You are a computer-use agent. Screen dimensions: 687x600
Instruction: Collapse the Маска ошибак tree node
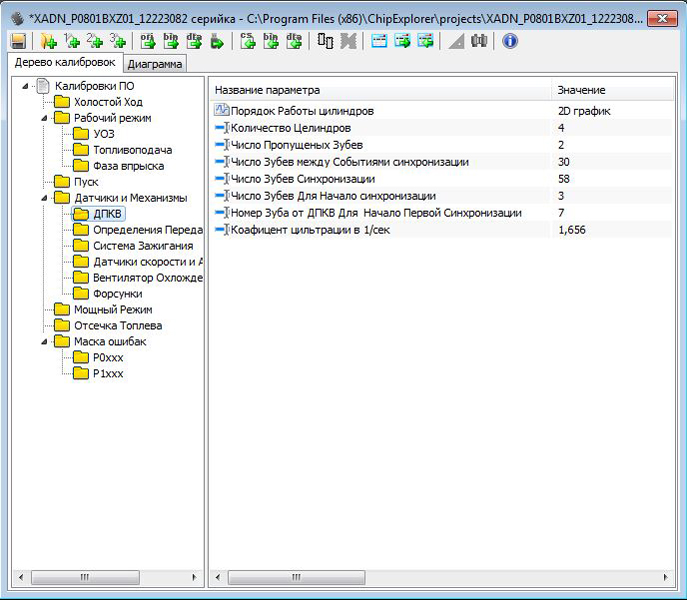coord(46,342)
